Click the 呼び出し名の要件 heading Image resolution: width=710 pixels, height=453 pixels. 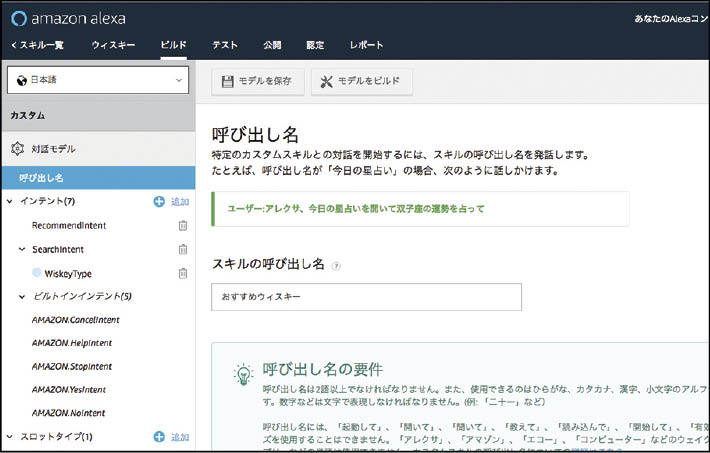coord(323,370)
